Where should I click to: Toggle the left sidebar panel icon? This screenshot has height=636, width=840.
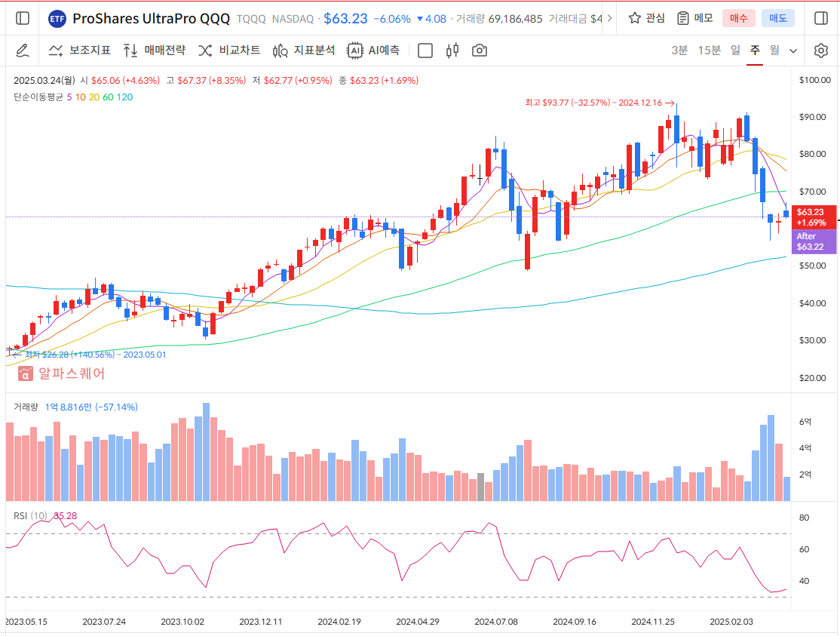[x=23, y=18]
